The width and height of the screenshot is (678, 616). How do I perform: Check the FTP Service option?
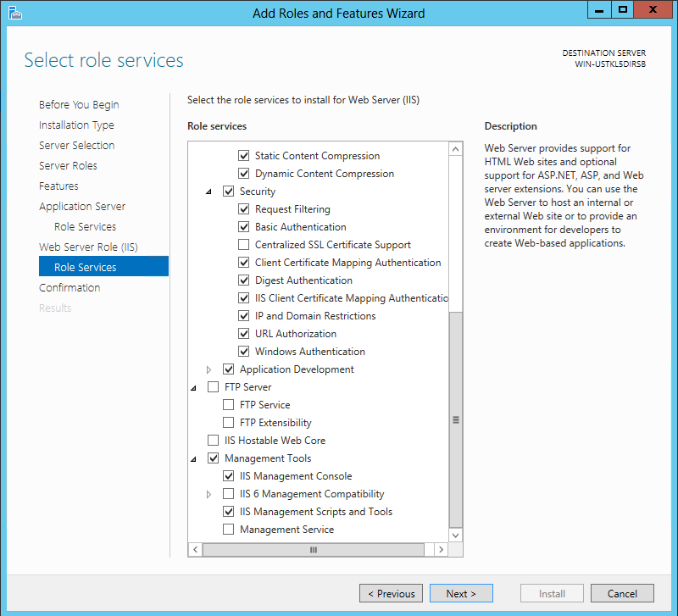[x=228, y=405]
